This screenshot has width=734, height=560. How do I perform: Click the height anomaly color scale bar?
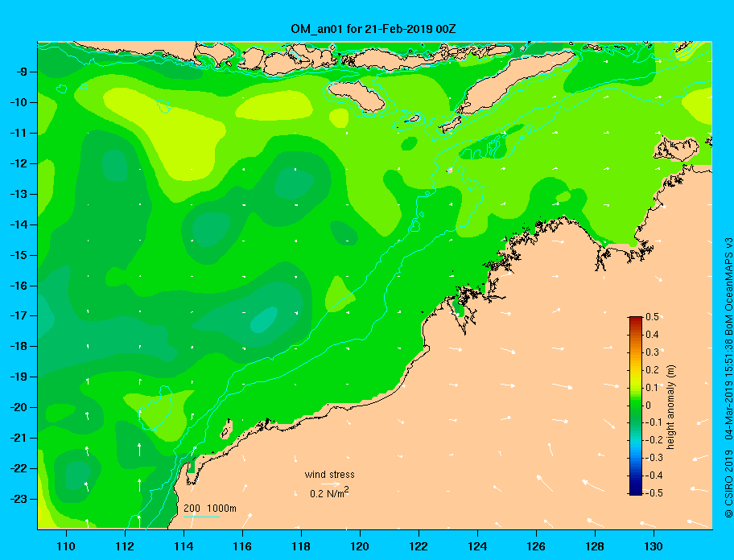636,406
